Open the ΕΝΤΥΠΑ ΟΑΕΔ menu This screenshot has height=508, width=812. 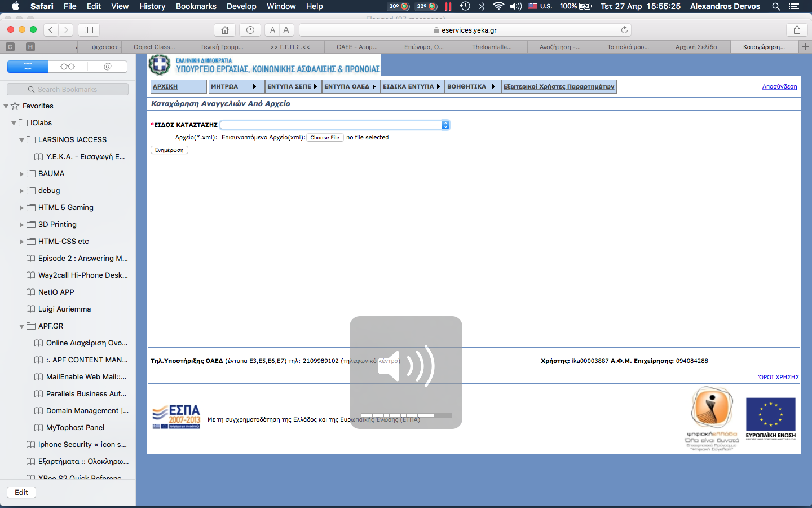point(350,86)
